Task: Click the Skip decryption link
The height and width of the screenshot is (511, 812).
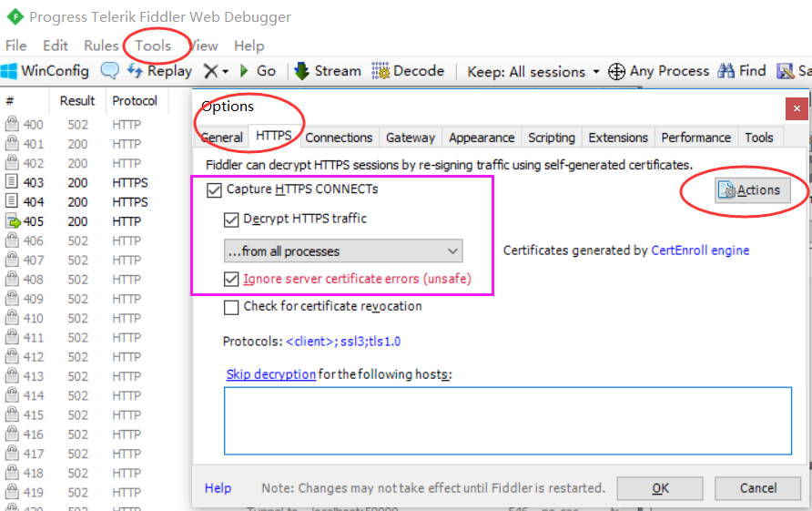Action: click(271, 374)
